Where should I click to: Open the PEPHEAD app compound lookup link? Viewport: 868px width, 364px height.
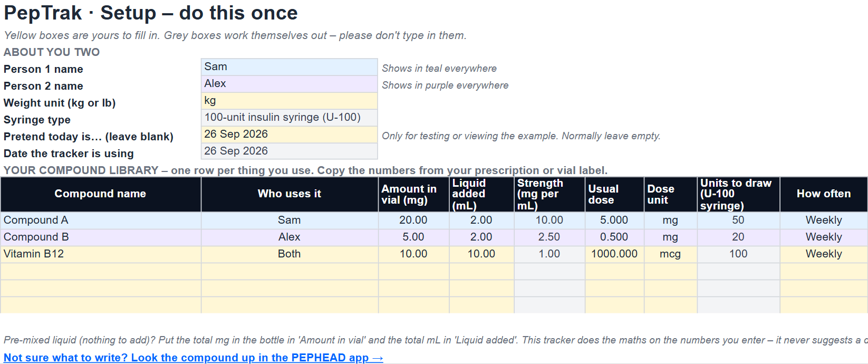(193, 358)
